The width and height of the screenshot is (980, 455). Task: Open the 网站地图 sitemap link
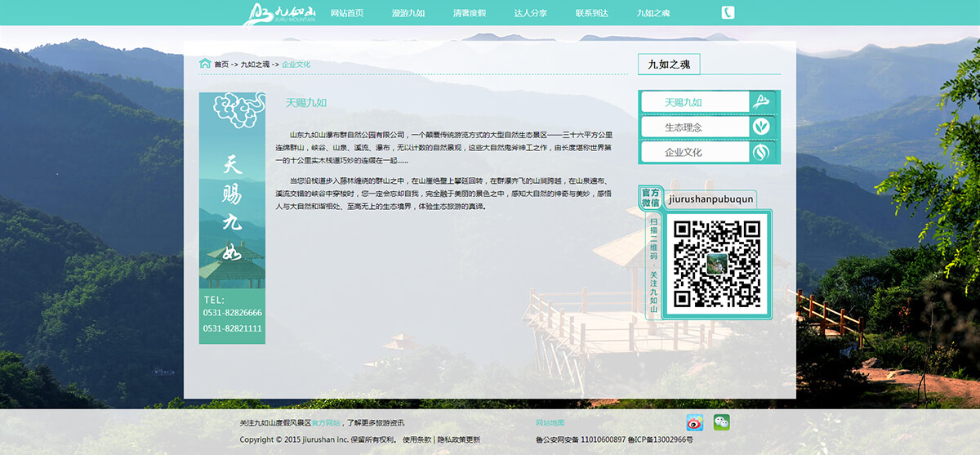point(550,423)
